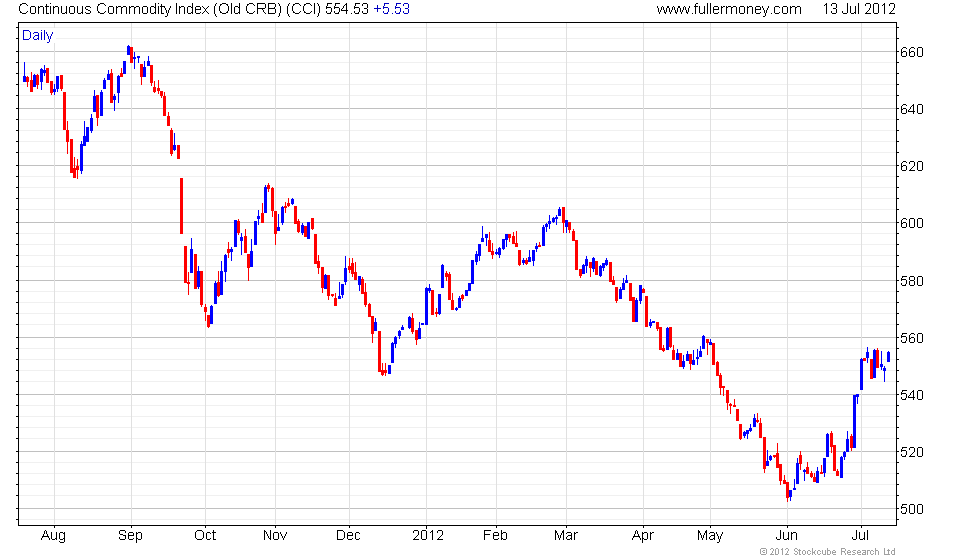Click the 'Nov' month axis label
This screenshot has width=980, height=560.
pyautogui.click(x=275, y=536)
